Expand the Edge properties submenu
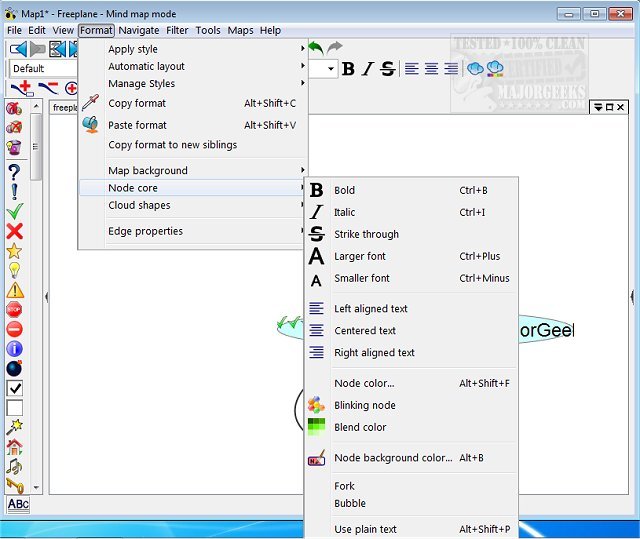 pos(193,231)
